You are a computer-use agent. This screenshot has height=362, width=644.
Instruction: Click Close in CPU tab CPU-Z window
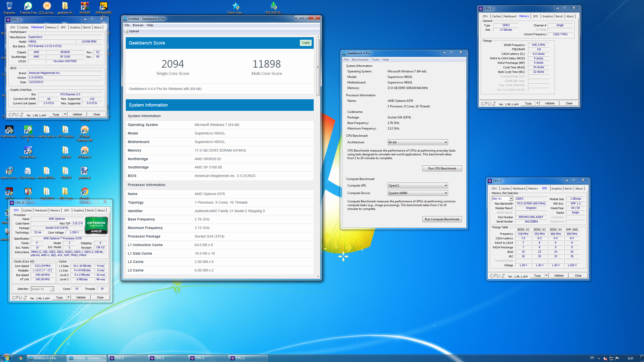pyautogui.click(x=100, y=297)
